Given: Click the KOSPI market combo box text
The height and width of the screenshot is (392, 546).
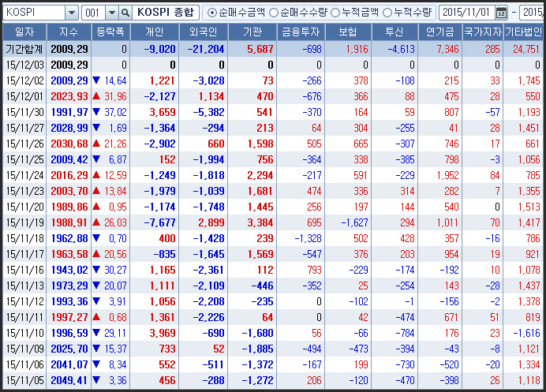Looking at the screenshot, I should (x=34, y=13).
